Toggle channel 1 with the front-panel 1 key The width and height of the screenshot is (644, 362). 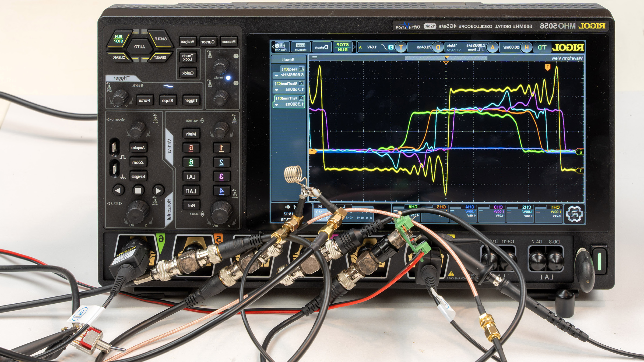(x=221, y=148)
